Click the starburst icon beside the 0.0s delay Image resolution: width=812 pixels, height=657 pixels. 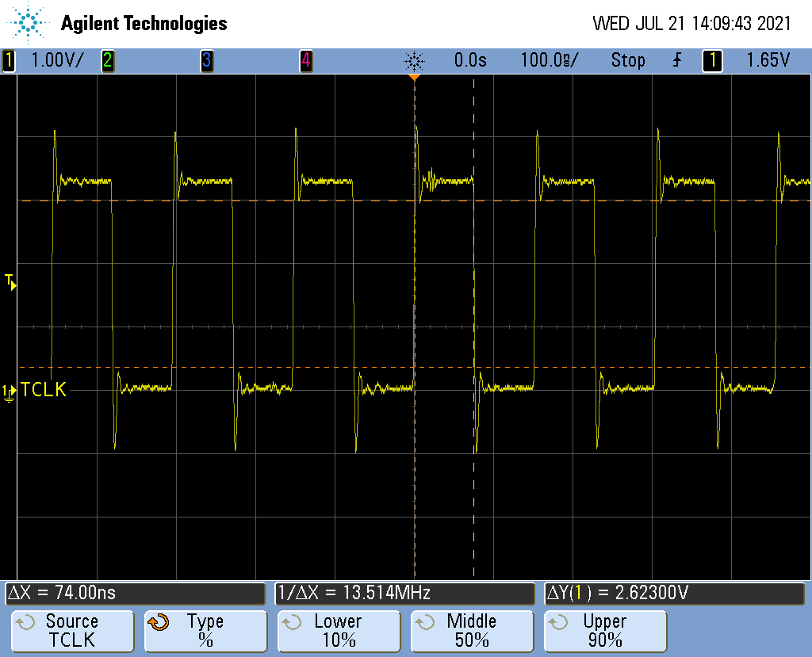click(x=414, y=60)
